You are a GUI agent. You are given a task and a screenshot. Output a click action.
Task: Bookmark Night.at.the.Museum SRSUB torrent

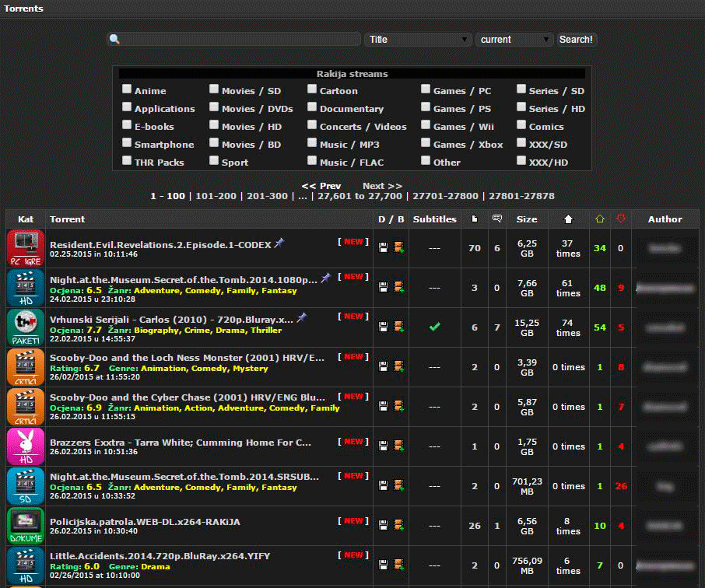point(399,485)
